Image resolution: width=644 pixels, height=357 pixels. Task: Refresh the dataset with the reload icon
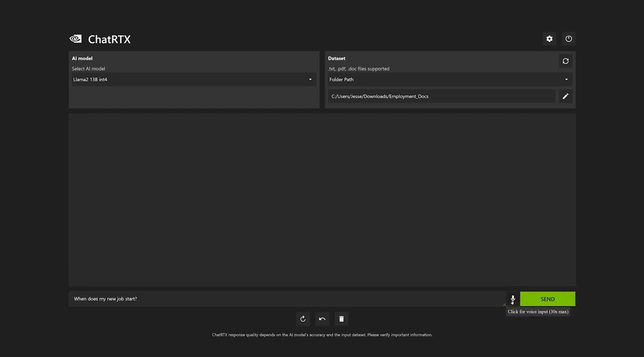(566, 61)
